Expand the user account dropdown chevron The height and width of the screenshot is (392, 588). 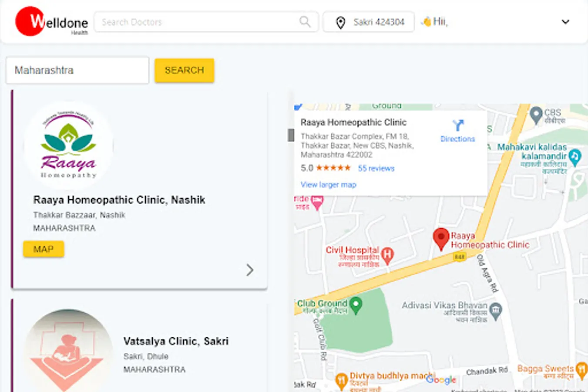pyautogui.click(x=565, y=22)
